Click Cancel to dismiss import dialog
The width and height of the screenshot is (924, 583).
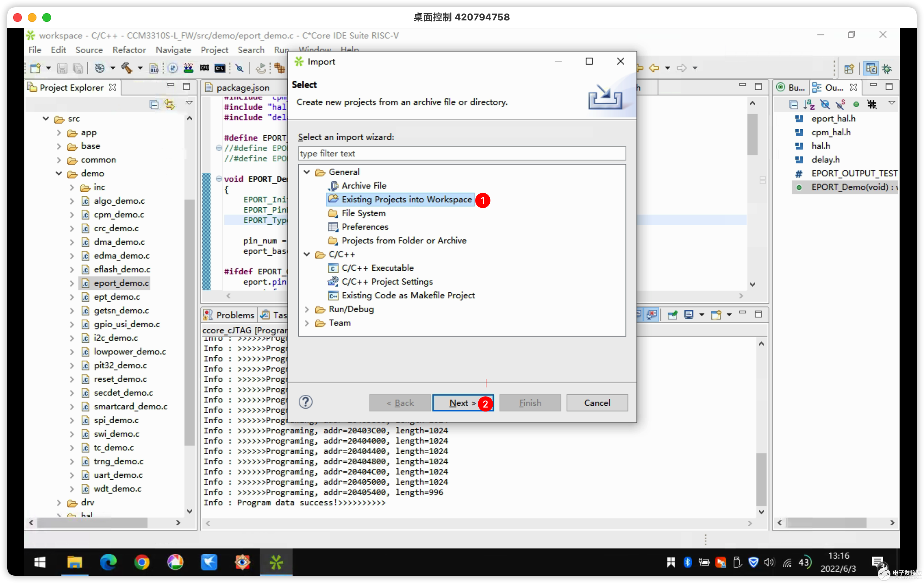point(597,402)
